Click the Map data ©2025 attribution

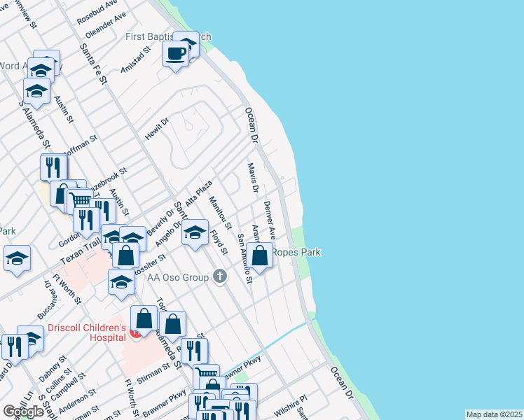click(x=495, y=414)
